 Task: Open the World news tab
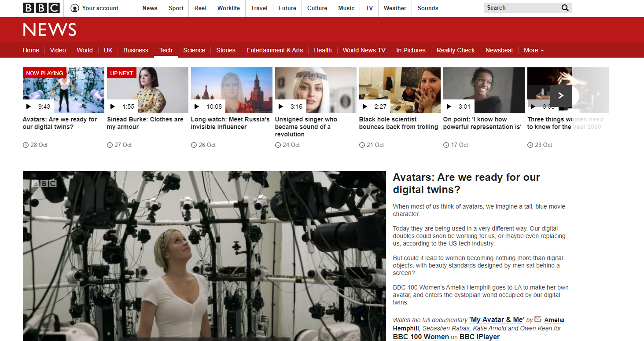click(85, 50)
